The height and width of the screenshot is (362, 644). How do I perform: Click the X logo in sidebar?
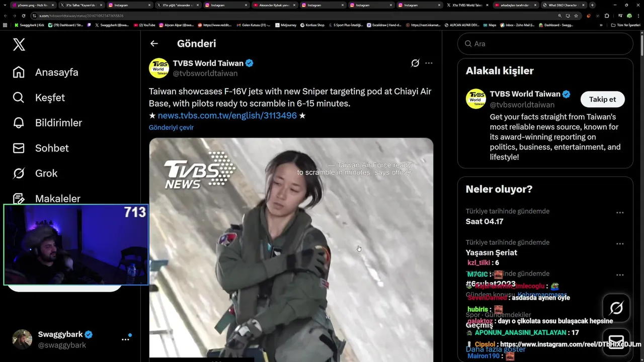(x=19, y=45)
